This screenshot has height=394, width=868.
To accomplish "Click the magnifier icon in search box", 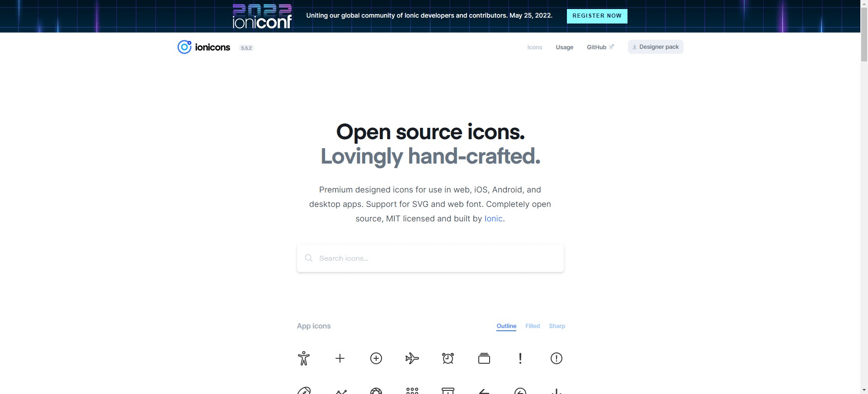I will point(309,258).
